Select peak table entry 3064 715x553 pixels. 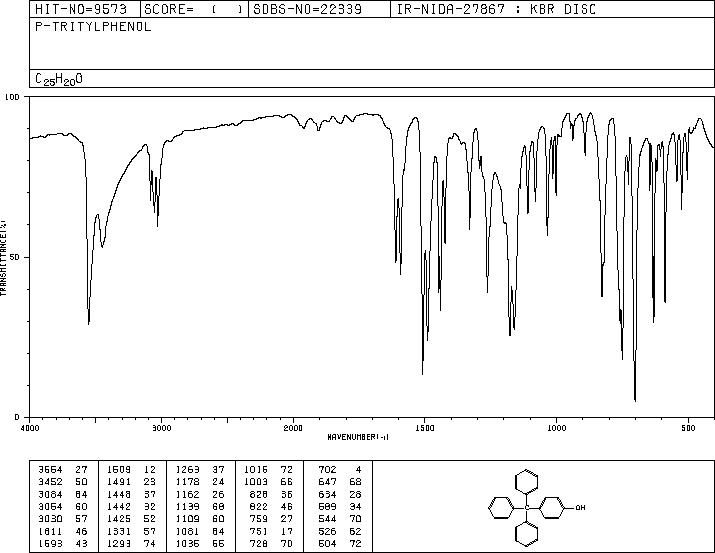click(50, 506)
